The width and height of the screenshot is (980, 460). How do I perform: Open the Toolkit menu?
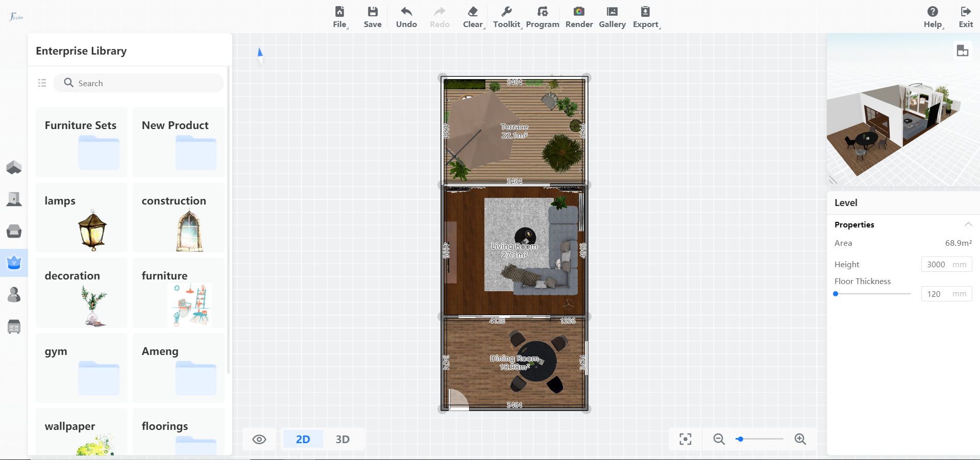point(507,17)
